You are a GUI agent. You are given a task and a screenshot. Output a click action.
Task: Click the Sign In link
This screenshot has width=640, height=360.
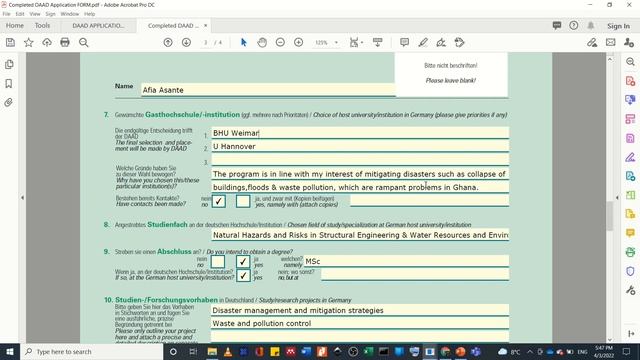pyautogui.click(x=618, y=26)
